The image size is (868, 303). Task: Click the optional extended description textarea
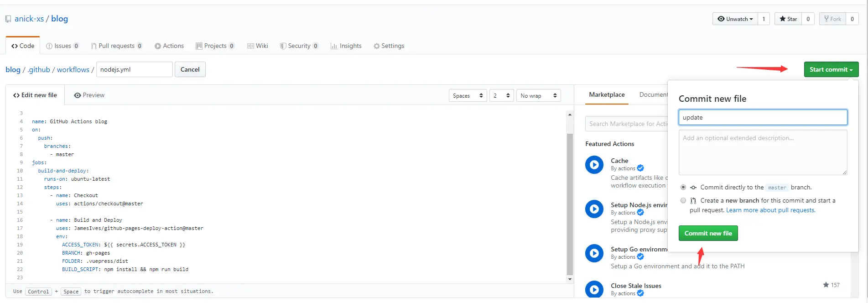[763, 152]
